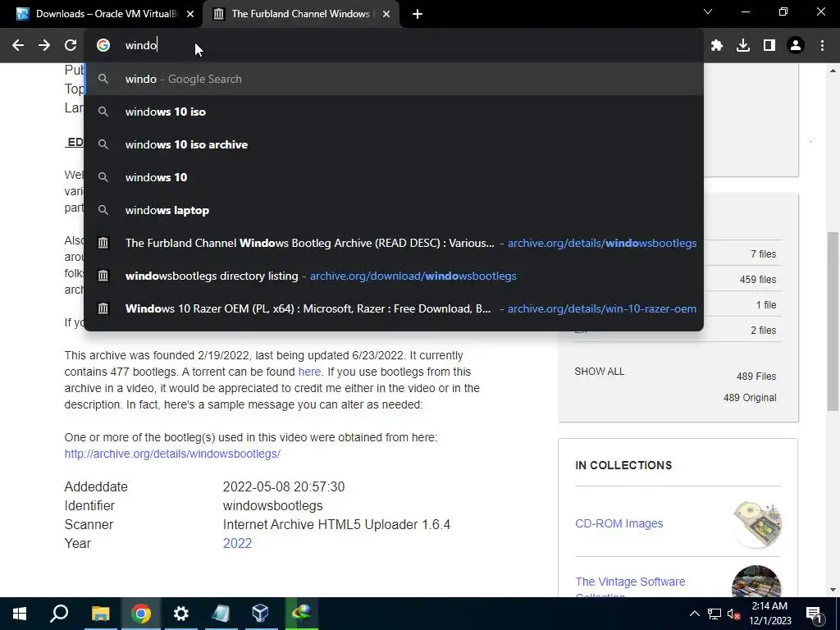This screenshot has width=840, height=630.
Task: Click the '7 files' download row
Action: pos(678,254)
